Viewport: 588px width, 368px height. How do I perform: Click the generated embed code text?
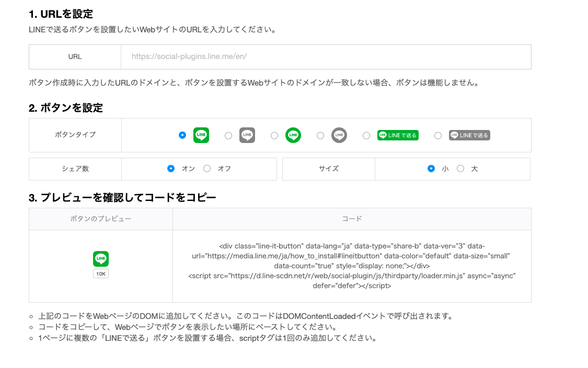pyautogui.click(x=352, y=266)
